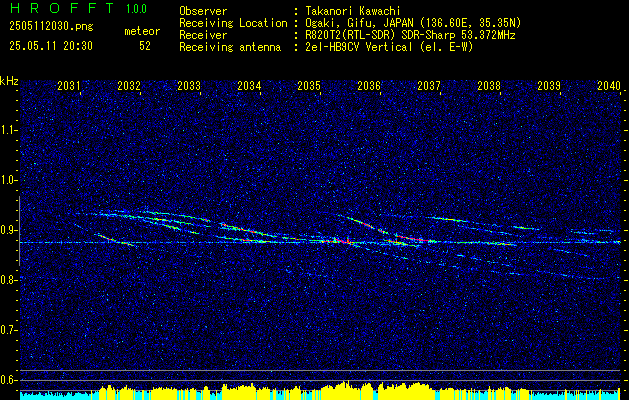The width and height of the screenshot is (629, 400).
Task: Click the 1.1 kHz frequency label
Action: tap(8, 130)
